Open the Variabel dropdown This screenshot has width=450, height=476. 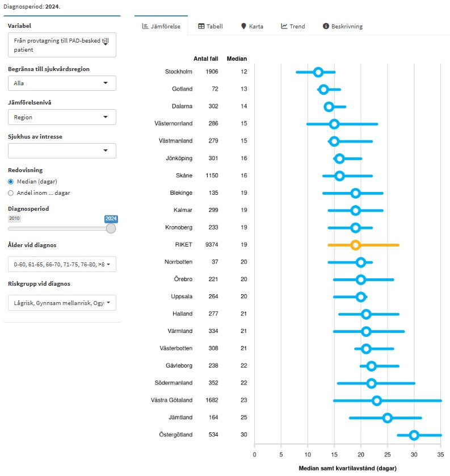(x=62, y=45)
